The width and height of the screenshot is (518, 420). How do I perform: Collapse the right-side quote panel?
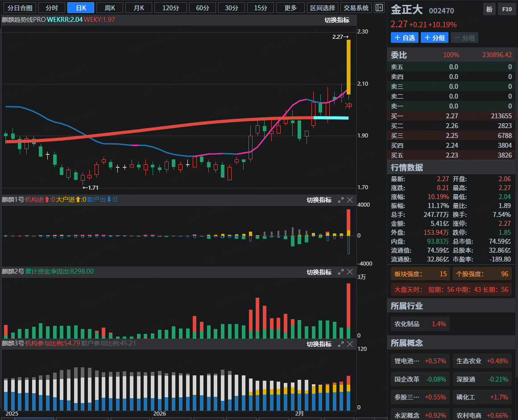pyautogui.click(x=379, y=8)
